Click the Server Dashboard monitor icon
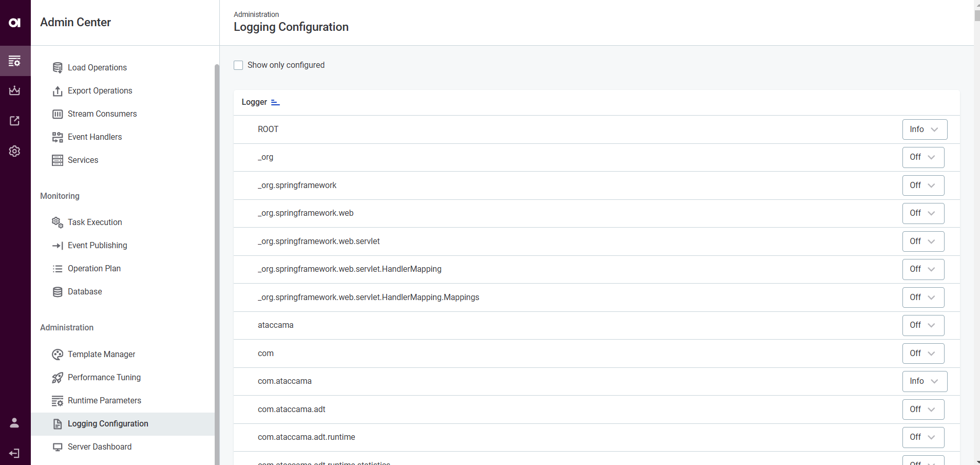The image size is (980, 465). point(58,447)
